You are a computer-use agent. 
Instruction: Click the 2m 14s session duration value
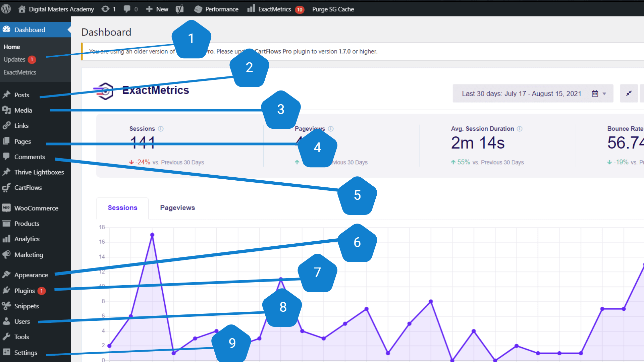tap(478, 143)
